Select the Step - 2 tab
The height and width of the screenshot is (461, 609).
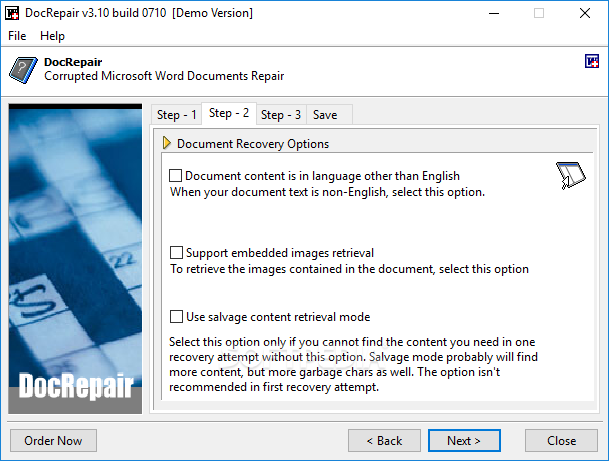pos(229,113)
